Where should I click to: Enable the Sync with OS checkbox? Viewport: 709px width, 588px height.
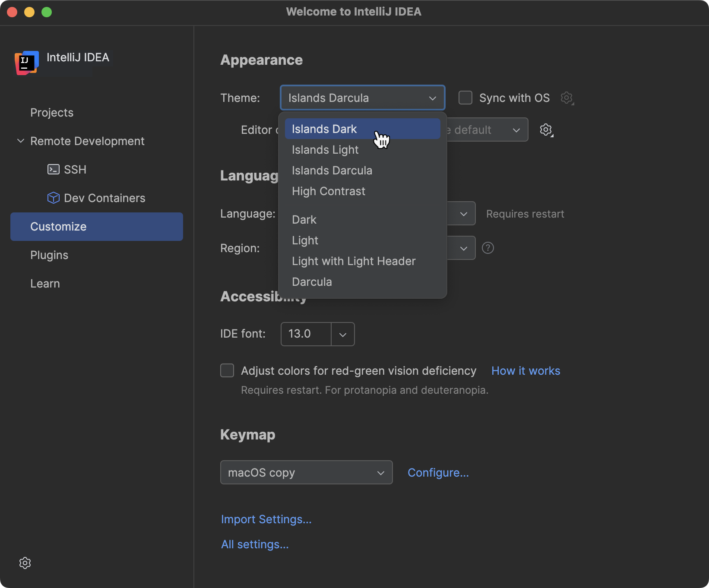click(465, 98)
